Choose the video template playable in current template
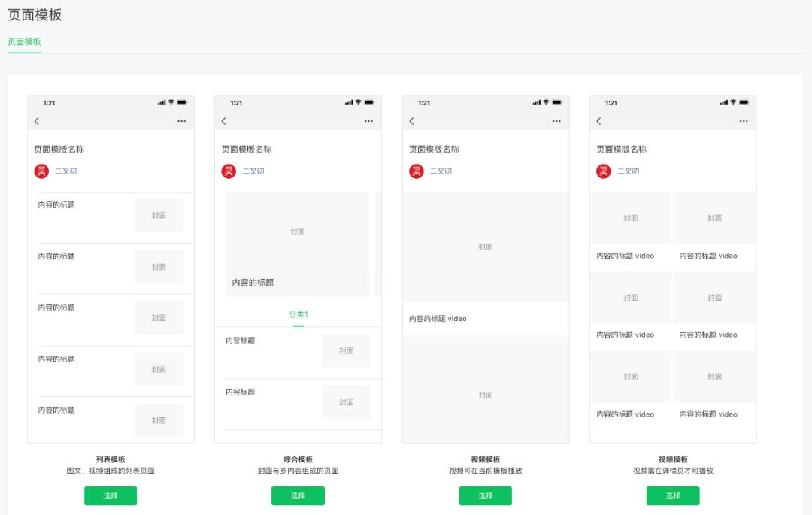This screenshot has width=812, height=515. click(485, 496)
